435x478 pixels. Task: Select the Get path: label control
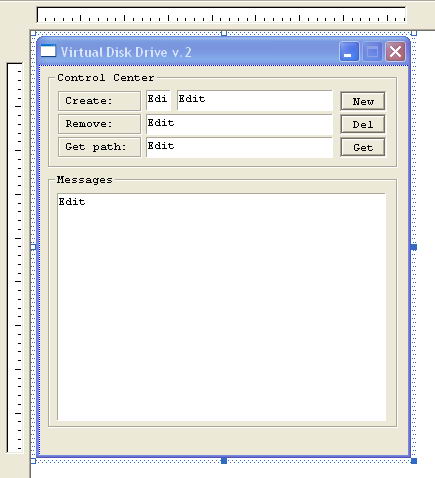[x=99, y=147]
